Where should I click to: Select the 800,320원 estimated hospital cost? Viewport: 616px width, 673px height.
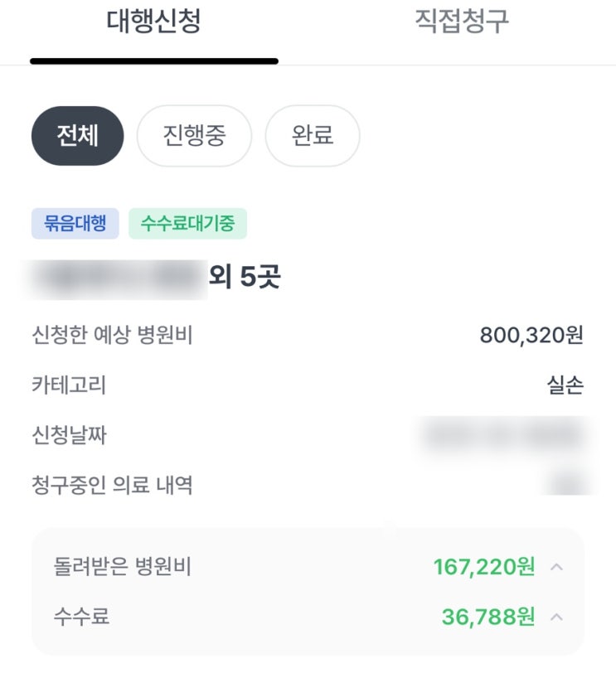(531, 336)
